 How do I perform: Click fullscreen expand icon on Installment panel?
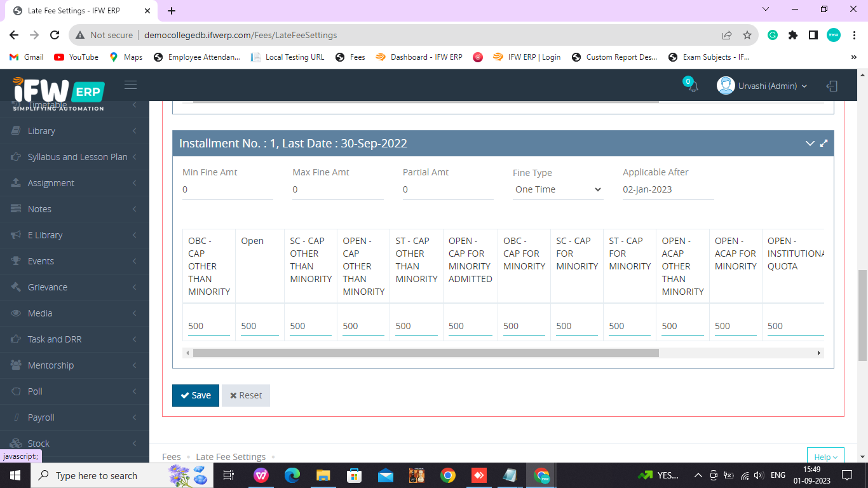(824, 144)
